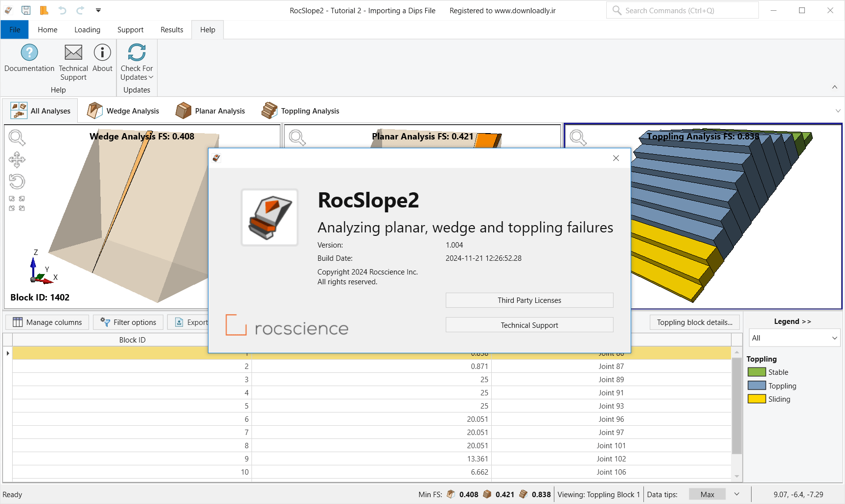The image size is (845, 504).
Task: Activate the zoom magnifier in wedge viewport
Action: click(18, 137)
